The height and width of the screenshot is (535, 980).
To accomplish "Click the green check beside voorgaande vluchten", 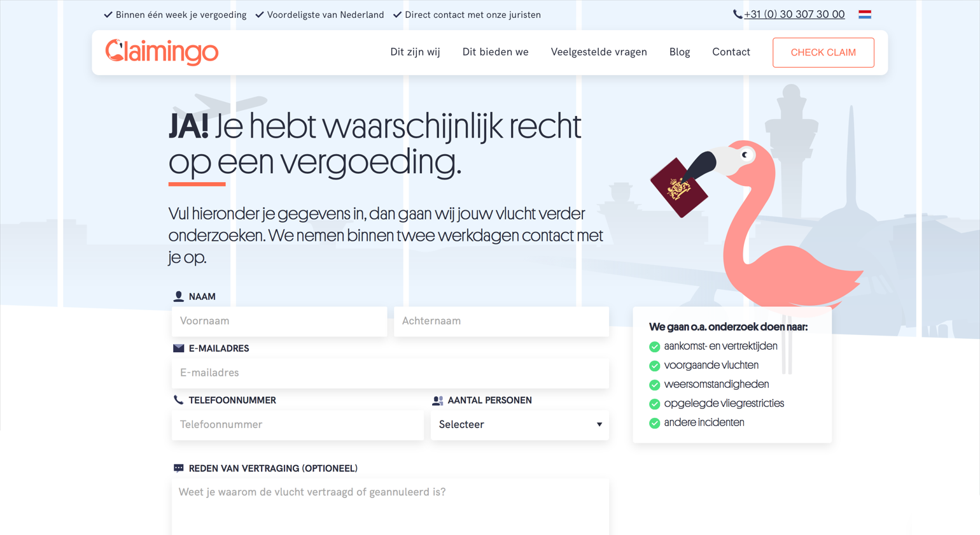I will 654,366.
